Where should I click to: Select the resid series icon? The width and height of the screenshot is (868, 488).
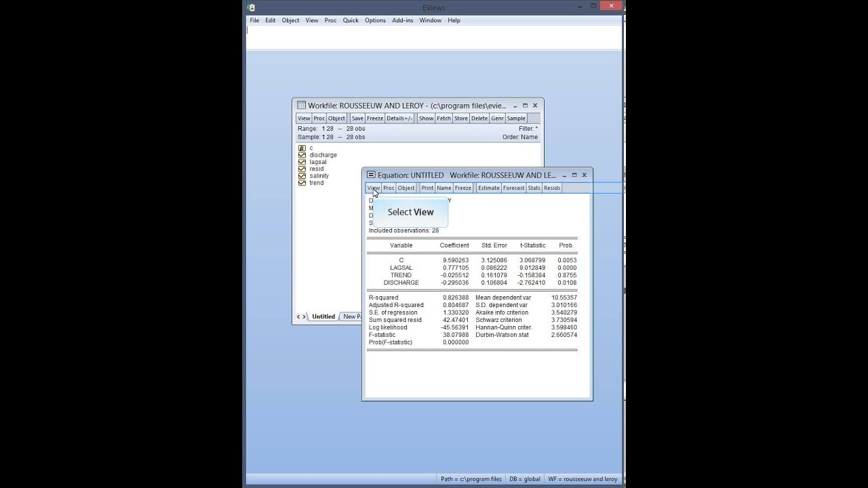click(x=302, y=169)
